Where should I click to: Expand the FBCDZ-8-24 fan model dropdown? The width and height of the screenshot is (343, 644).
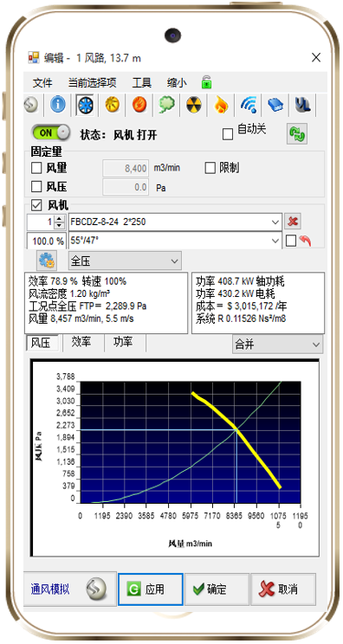176,222
